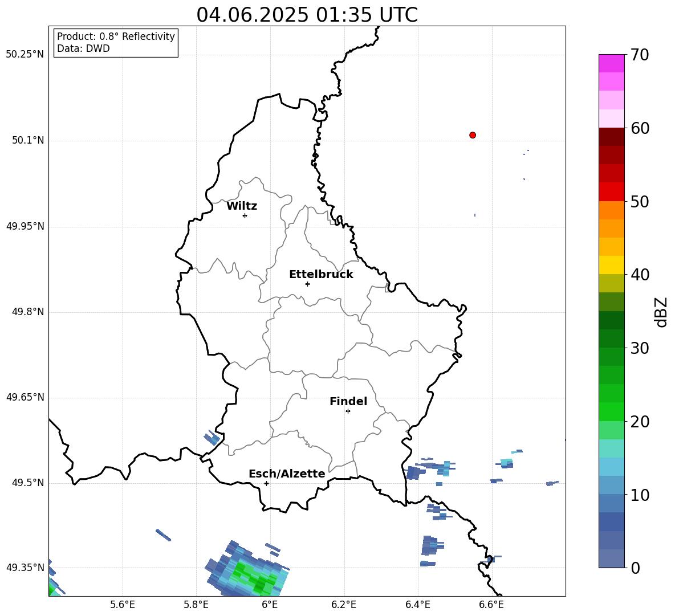Image resolution: width=675 pixels, height=616 pixels.
Task: Click the dBZ colorbar label
Action: (661, 312)
